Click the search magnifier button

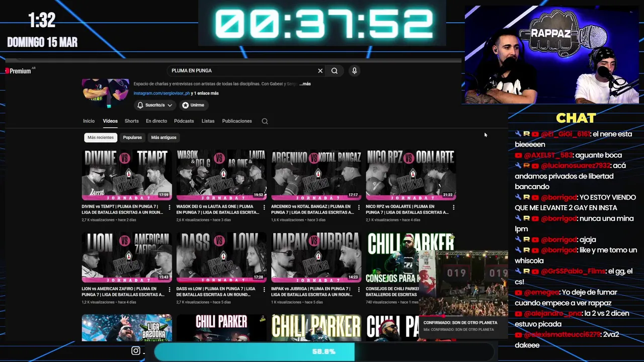click(334, 71)
